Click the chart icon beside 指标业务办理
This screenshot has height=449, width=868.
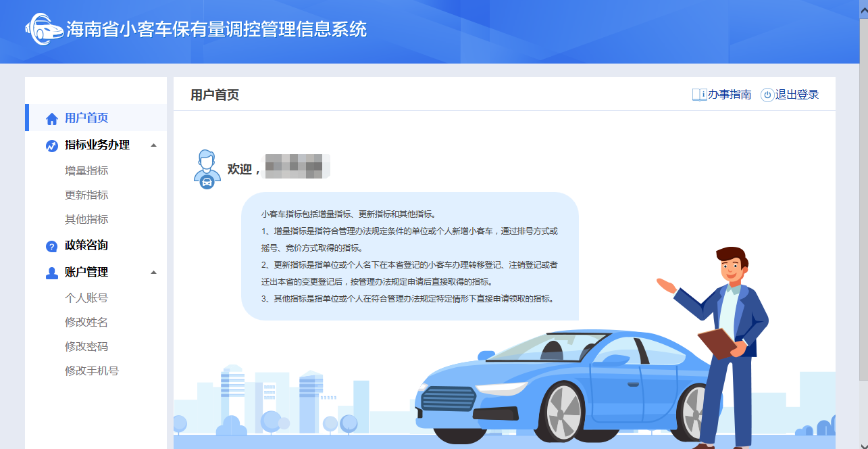(52, 145)
